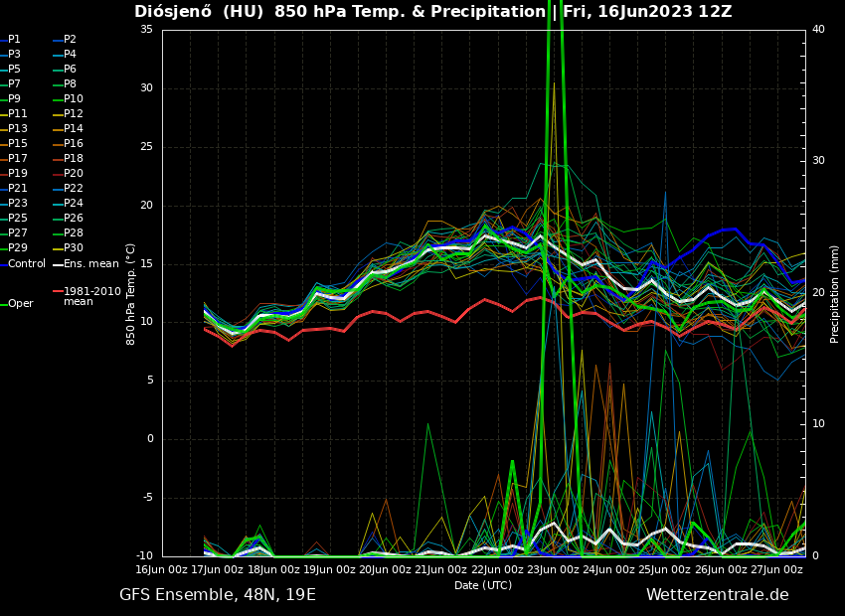Select the P10 legend line swatch
Screen dimensions: 845x616
click(x=58, y=99)
